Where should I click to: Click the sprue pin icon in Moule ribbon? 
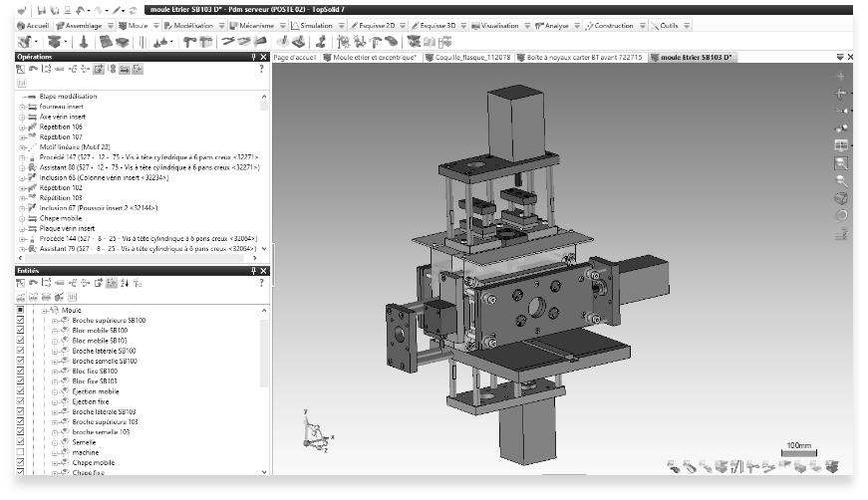tap(84, 42)
